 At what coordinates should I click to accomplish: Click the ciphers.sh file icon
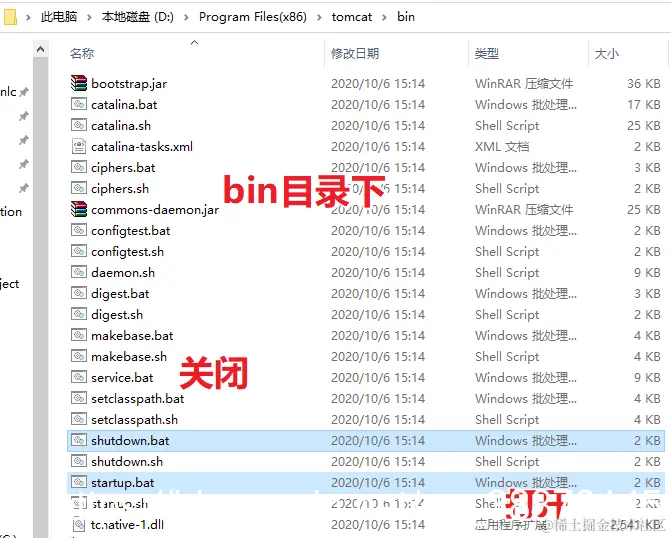tap(79, 188)
